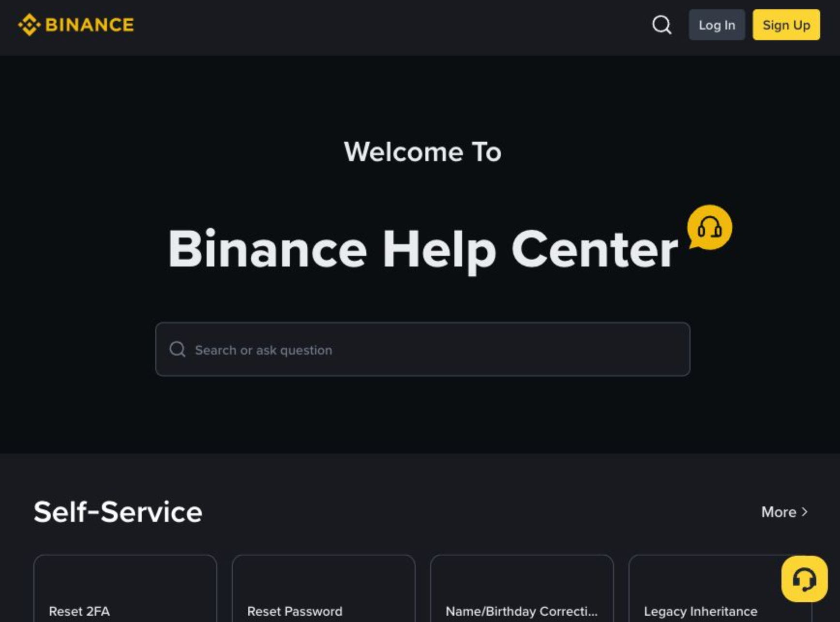
Task: Select the Reset Password label text
Action: point(295,611)
